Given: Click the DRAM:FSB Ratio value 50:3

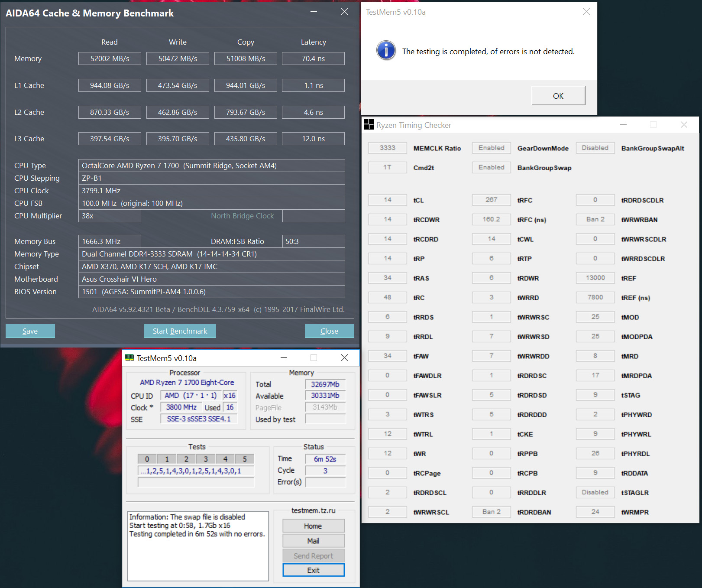Looking at the screenshot, I should [314, 241].
